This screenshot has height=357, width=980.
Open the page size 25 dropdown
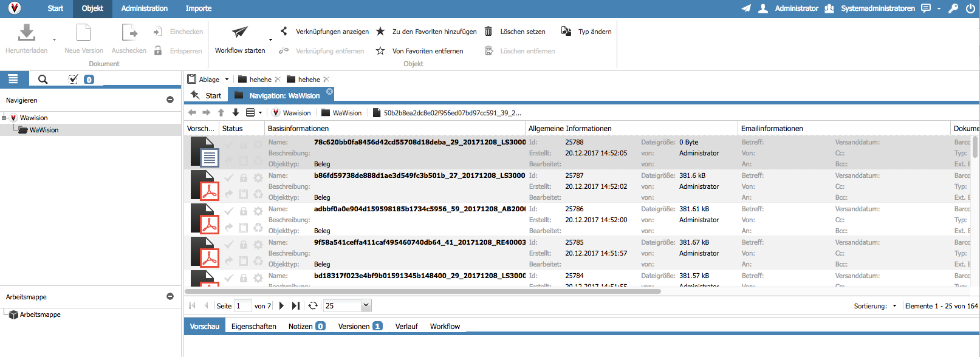366,306
